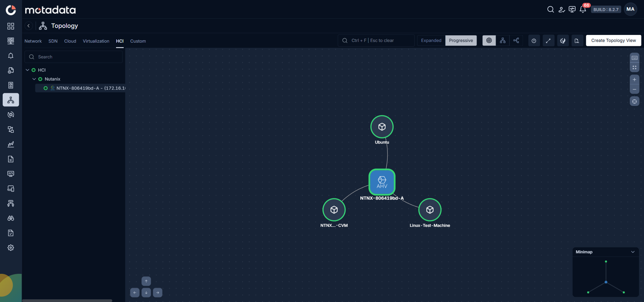Open the SDN tab
644x302 pixels.
[x=53, y=41]
